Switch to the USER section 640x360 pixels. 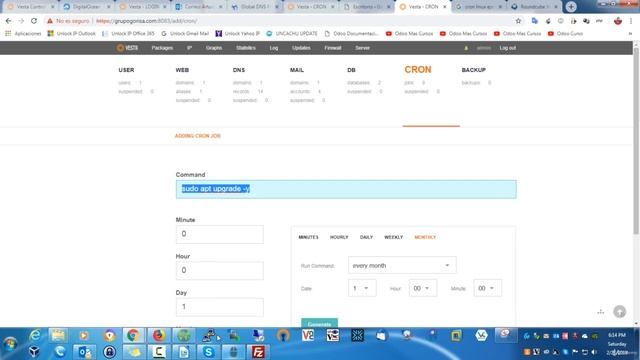point(126,70)
